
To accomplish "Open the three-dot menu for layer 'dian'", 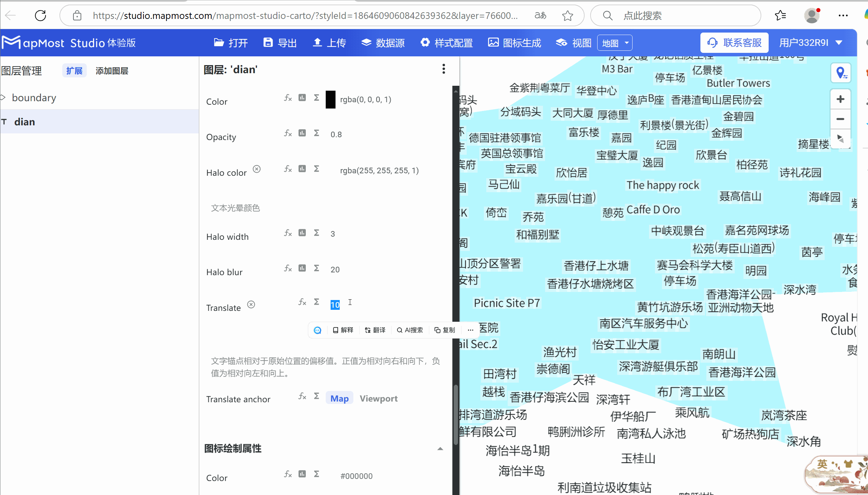I will [x=444, y=69].
